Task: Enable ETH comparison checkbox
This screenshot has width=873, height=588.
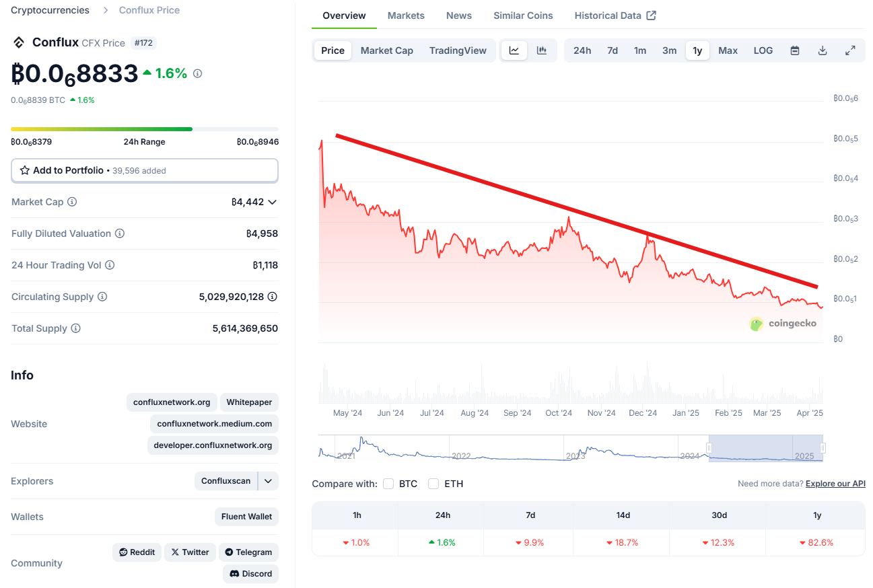Action: (433, 484)
